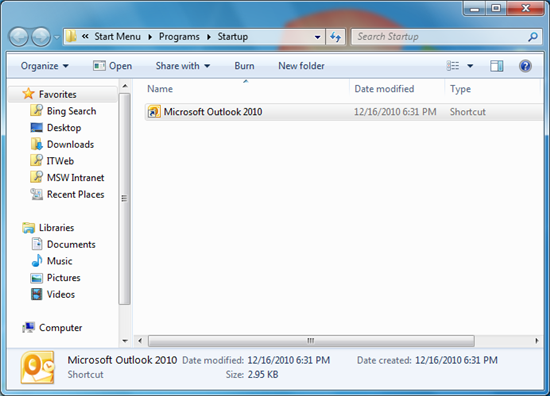Viewport: 550px width, 396px height.
Task: Click the Date created value in details pane
Action: point(456,360)
